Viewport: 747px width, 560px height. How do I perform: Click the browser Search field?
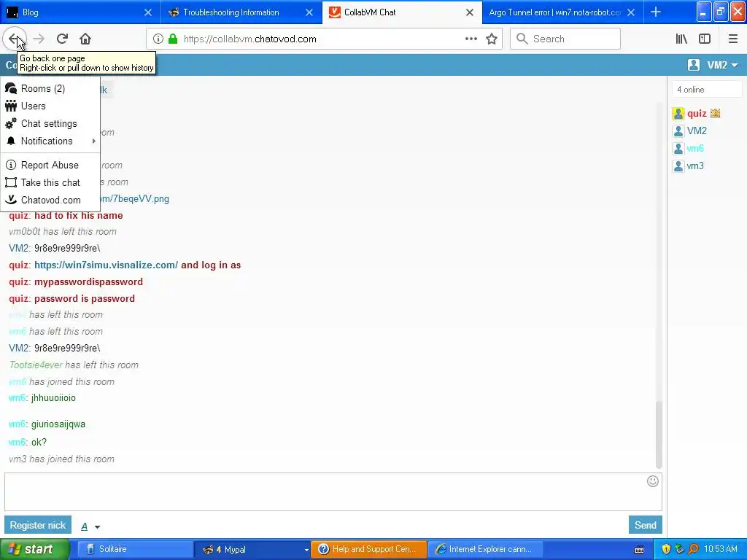point(565,39)
